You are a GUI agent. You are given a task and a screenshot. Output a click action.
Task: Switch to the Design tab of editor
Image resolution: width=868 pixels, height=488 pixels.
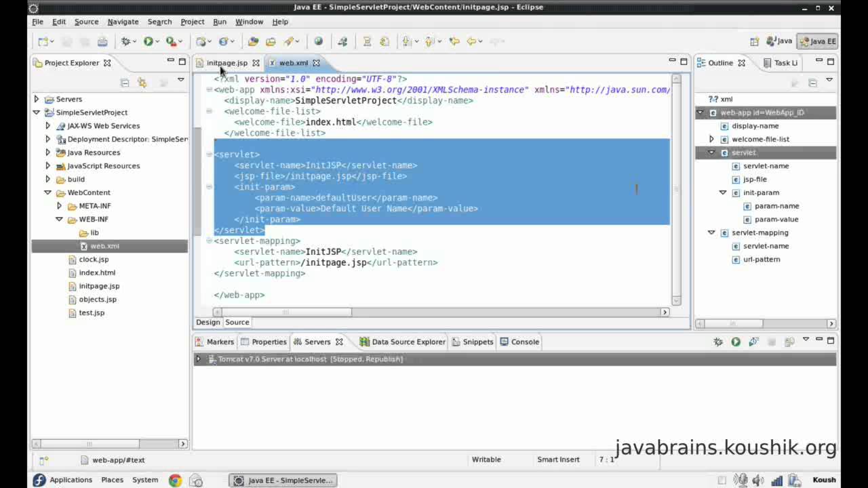208,323
